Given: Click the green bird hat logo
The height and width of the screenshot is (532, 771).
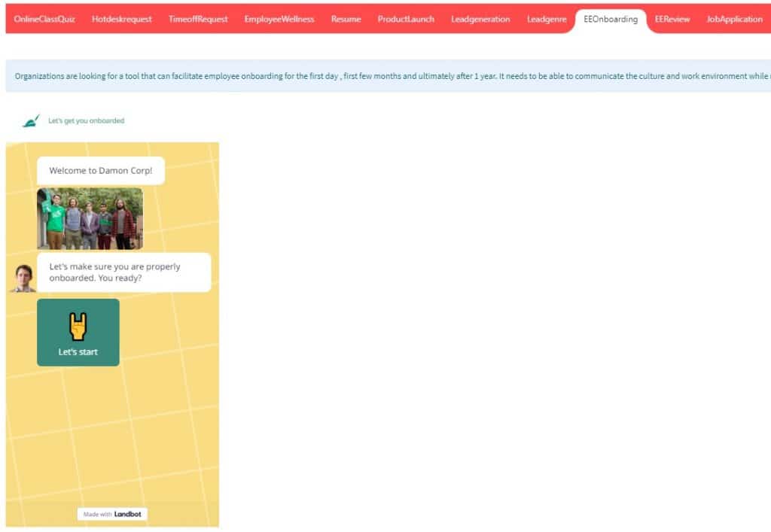Looking at the screenshot, I should click(x=31, y=120).
